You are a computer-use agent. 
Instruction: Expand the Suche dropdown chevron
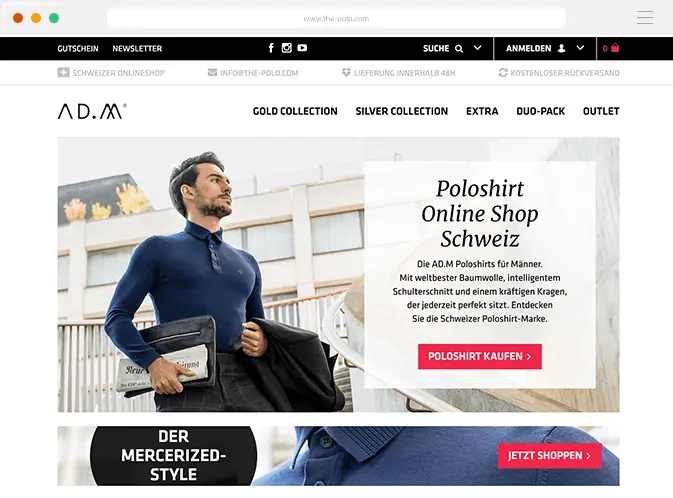pyautogui.click(x=477, y=48)
